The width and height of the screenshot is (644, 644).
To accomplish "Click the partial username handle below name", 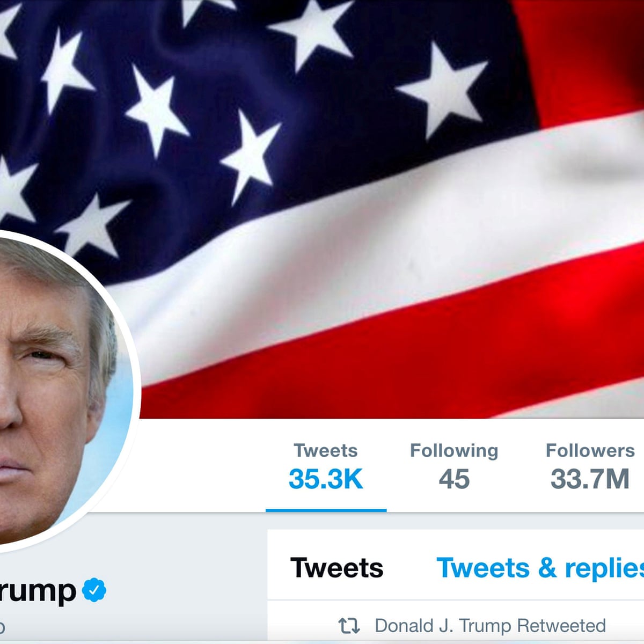I will (2, 627).
